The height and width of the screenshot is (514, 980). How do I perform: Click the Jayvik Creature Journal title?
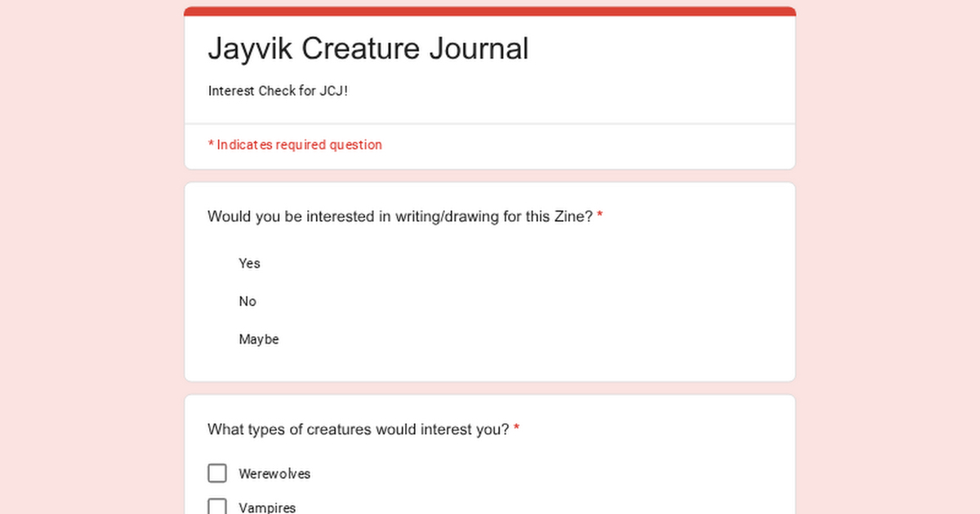coord(367,49)
